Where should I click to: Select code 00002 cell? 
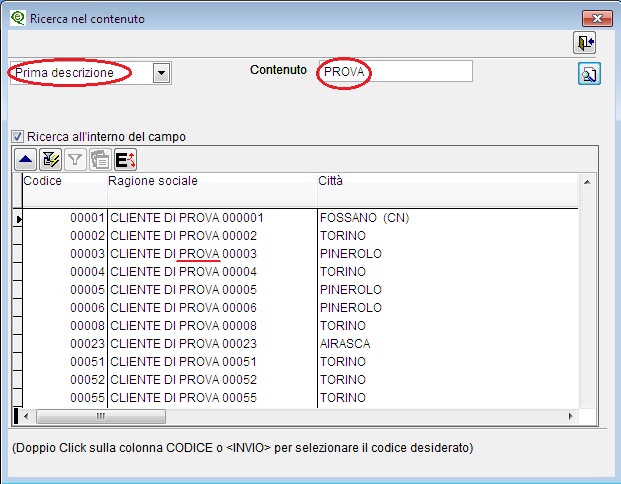(65, 236)
